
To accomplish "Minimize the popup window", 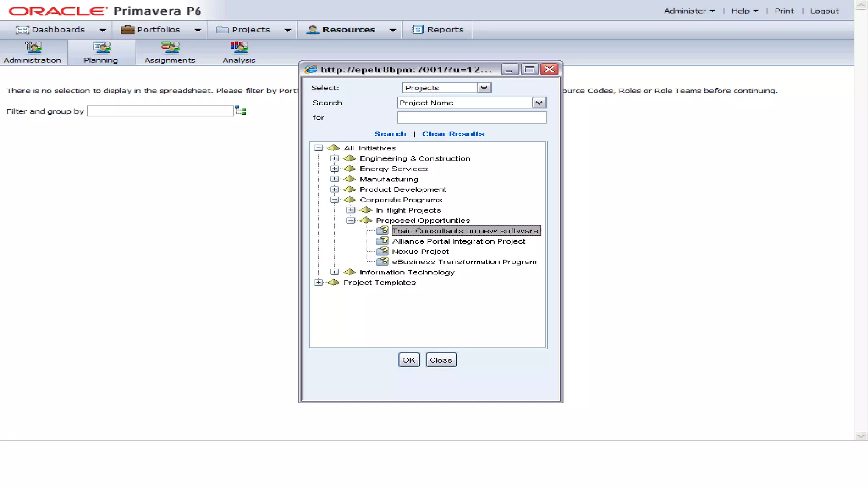I will tap(510, 69).
